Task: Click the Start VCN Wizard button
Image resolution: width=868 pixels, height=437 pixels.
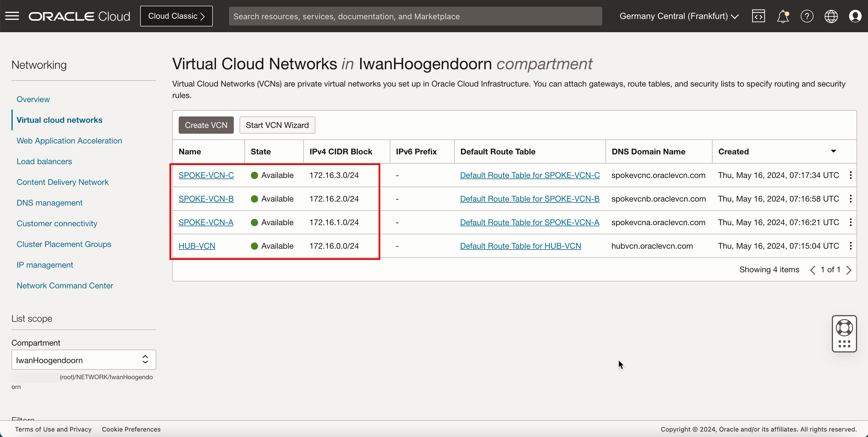Action: point(277,125)
